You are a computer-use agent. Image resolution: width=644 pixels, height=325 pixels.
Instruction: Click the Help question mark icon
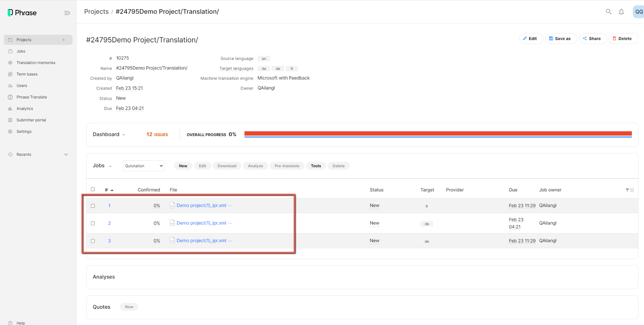(x=10, y=323)
